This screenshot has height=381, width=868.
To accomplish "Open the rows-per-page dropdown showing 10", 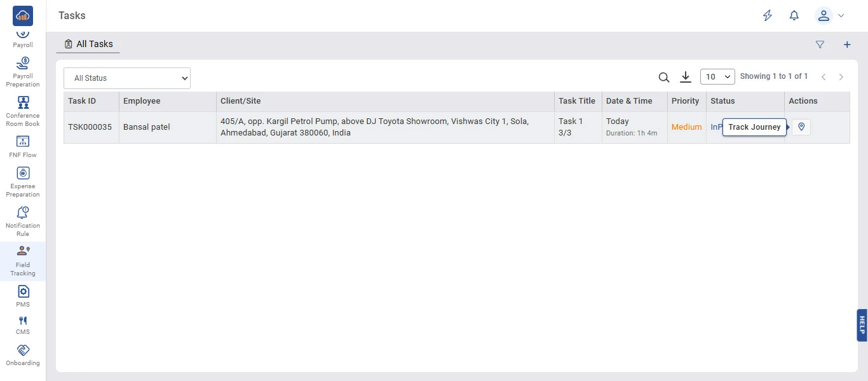I will (717, 77).
